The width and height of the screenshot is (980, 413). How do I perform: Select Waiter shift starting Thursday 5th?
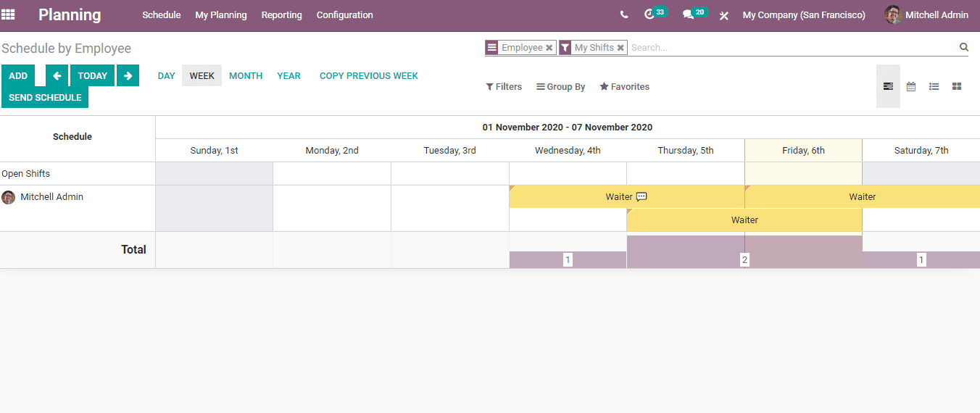pos(744,220)
